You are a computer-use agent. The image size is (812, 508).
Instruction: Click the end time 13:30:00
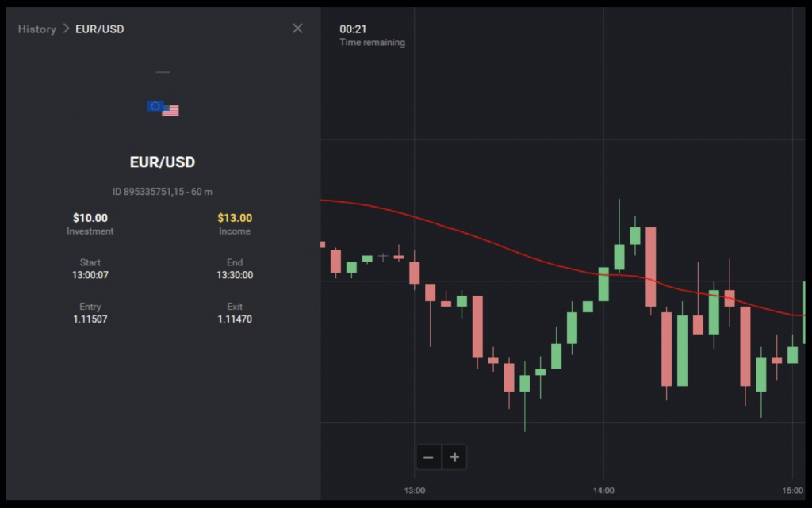coord(235,275)
